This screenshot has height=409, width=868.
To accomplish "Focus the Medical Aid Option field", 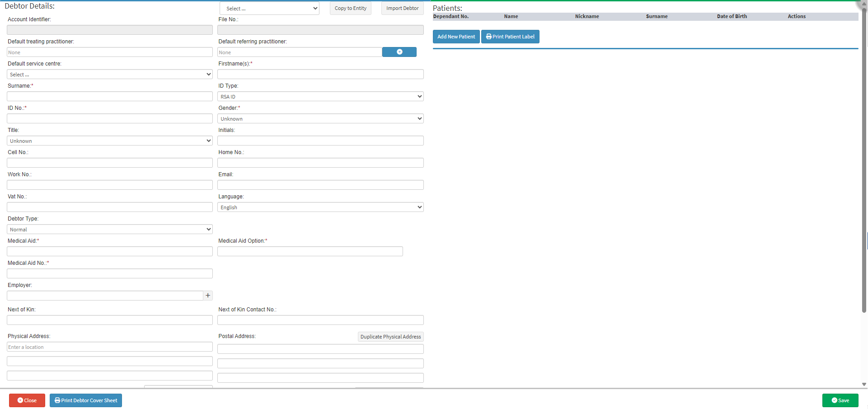I will click(310, 251).
